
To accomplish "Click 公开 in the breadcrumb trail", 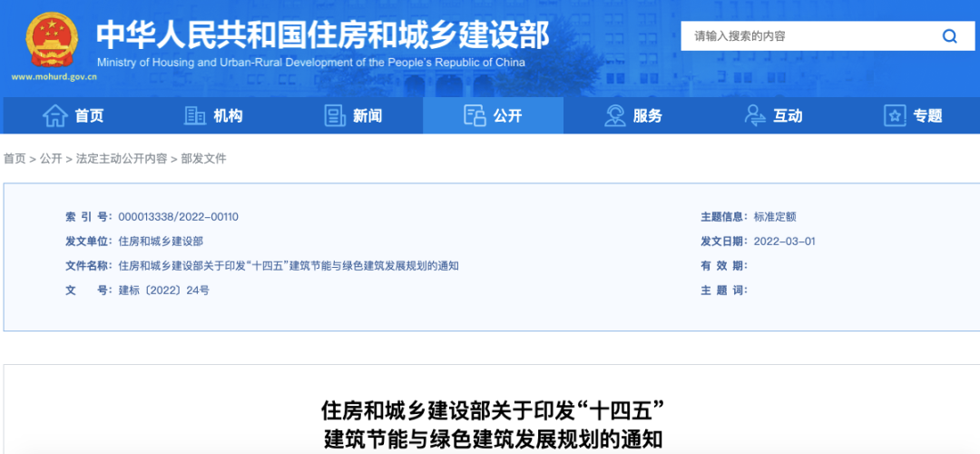I will click(51, 159).
